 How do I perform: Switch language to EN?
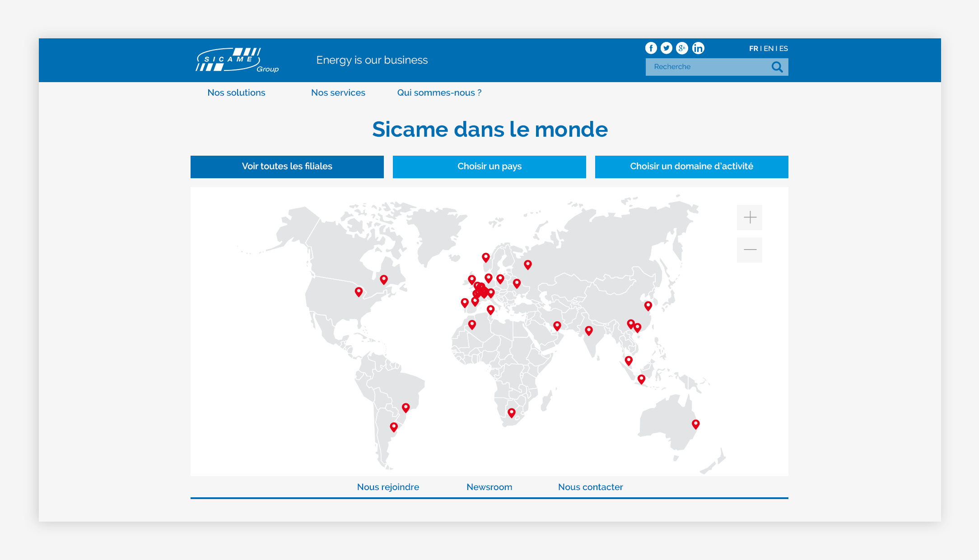pyautogui.click(x=769, y=48)
